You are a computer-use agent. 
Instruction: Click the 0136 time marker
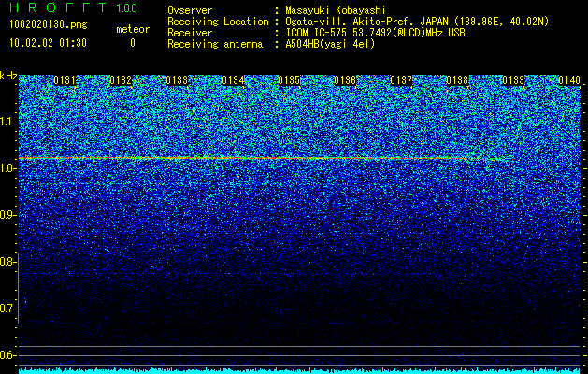coord(345,80)
